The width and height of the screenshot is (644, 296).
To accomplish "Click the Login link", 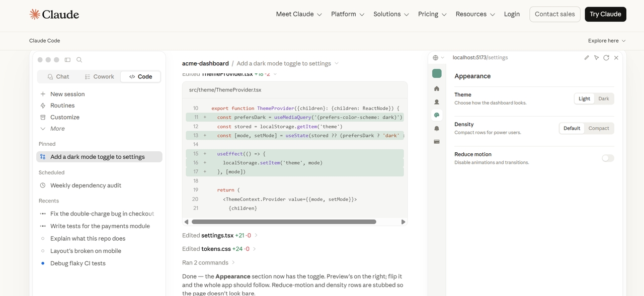I will point(512,14).
